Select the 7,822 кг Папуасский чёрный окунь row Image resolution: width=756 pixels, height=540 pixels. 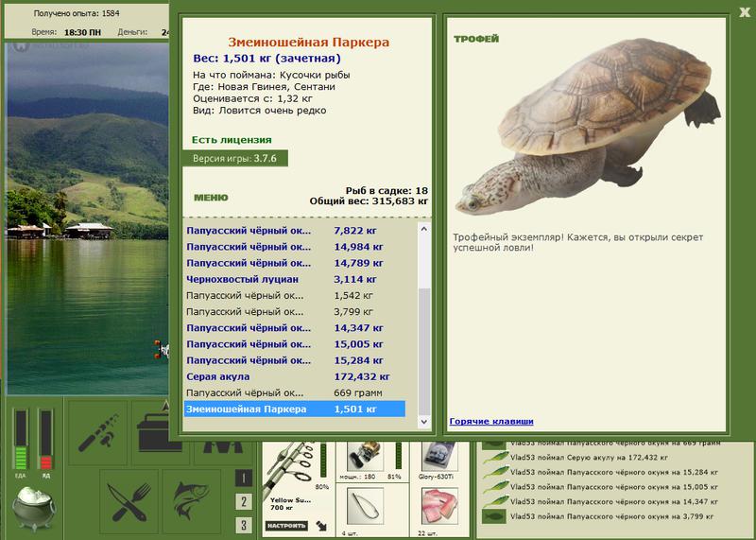point(295,231)
